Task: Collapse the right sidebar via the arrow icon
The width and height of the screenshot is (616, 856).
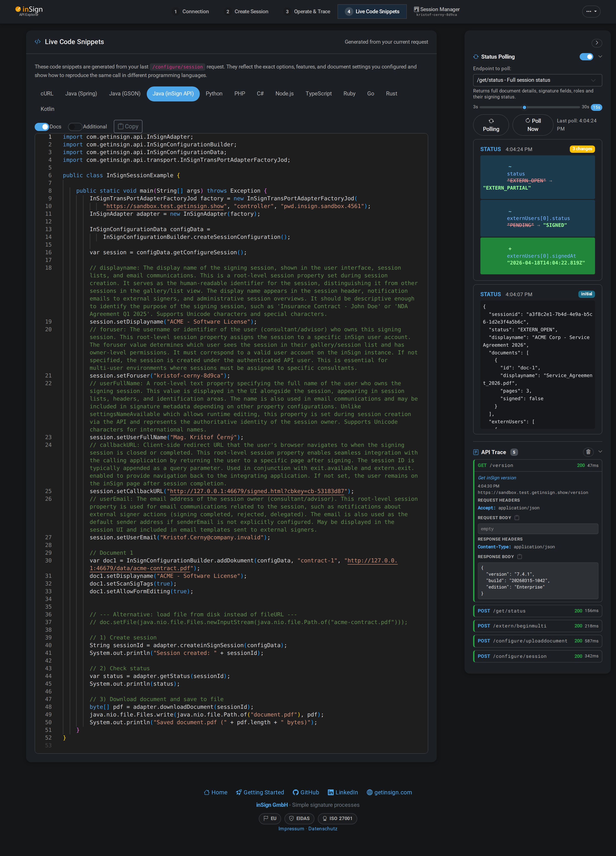Action: (x=597, y=43)
